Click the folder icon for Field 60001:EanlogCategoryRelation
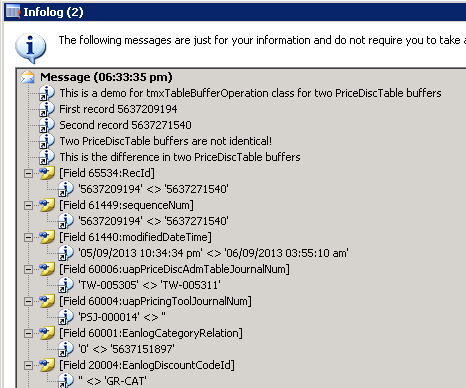 point(47,333)
